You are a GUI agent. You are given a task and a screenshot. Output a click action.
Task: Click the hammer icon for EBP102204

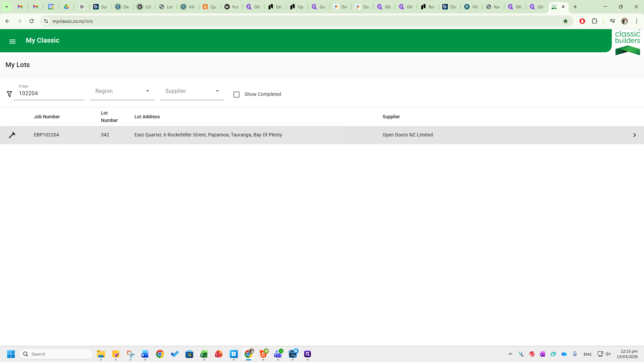point(12,135)
